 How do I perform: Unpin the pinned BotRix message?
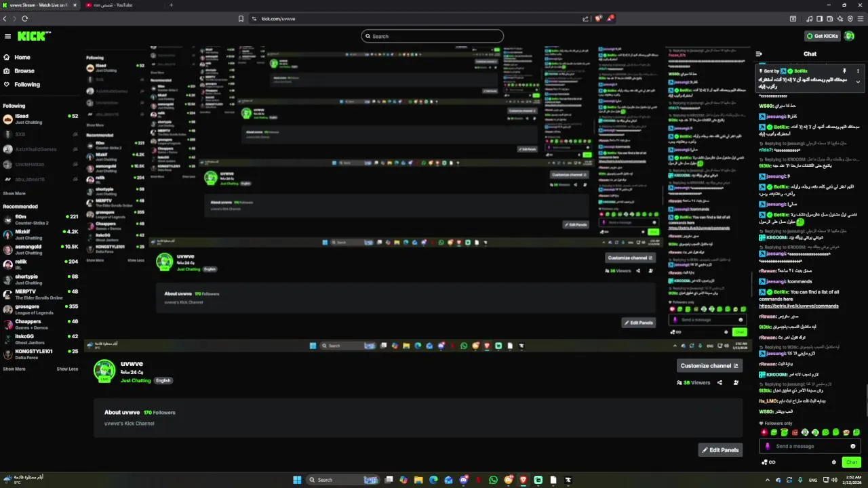pyautogui.click(x=844, y=70)
